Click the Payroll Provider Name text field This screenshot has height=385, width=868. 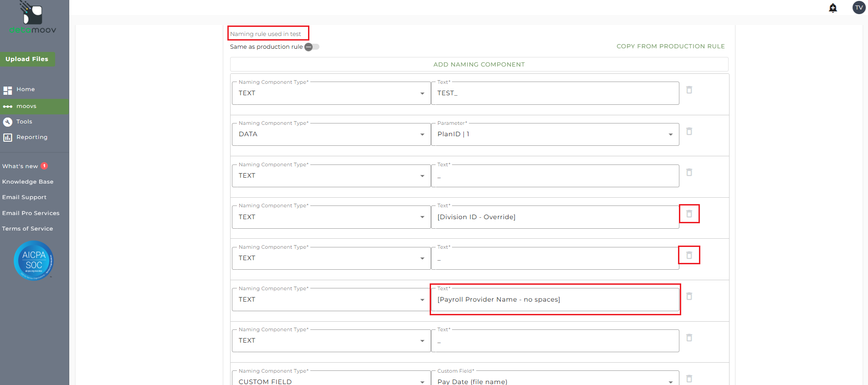tap(555, 299)
